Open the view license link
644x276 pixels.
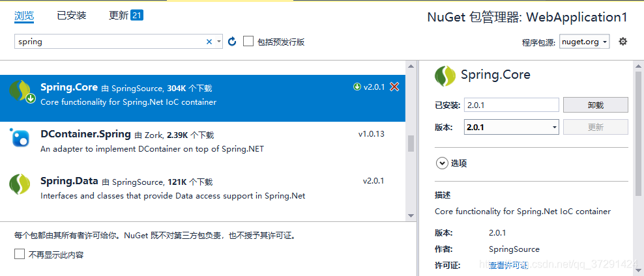[508, 266]
